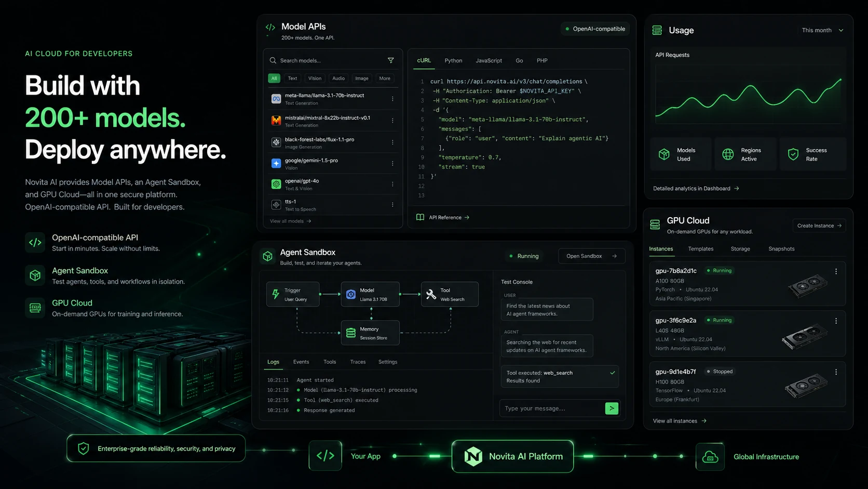Open options for instance gpu-7b8a2d1c
The width and height of the screenshot is (868, 489).
click(836, 271)
